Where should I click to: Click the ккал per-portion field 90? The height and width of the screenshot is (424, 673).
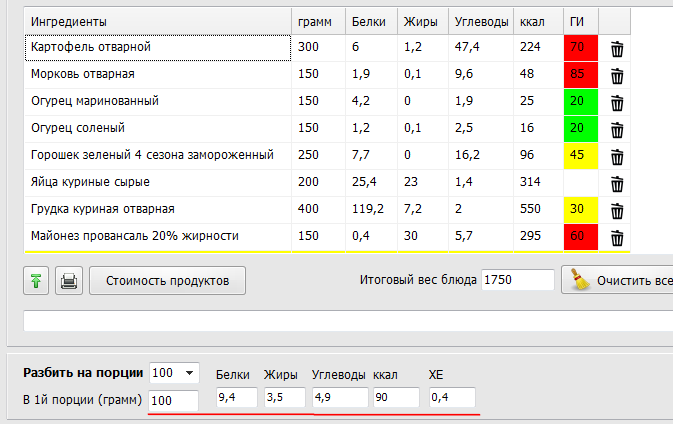(396, 397)
